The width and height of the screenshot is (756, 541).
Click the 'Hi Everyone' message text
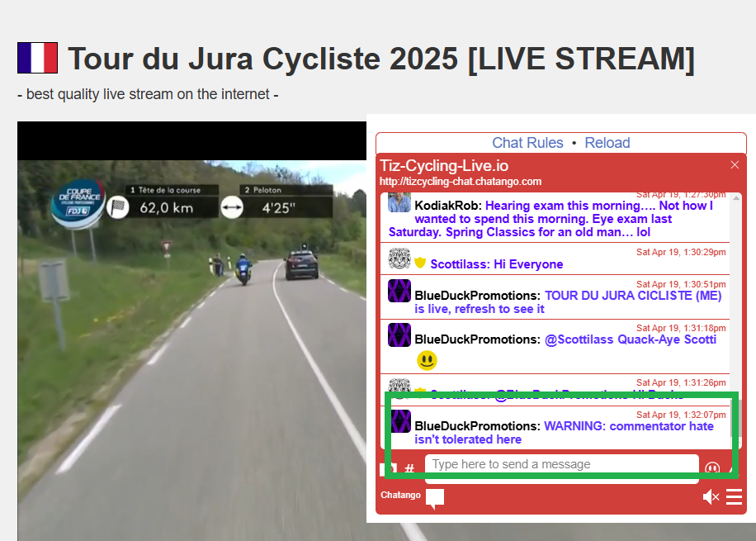[x=528, y=264]
